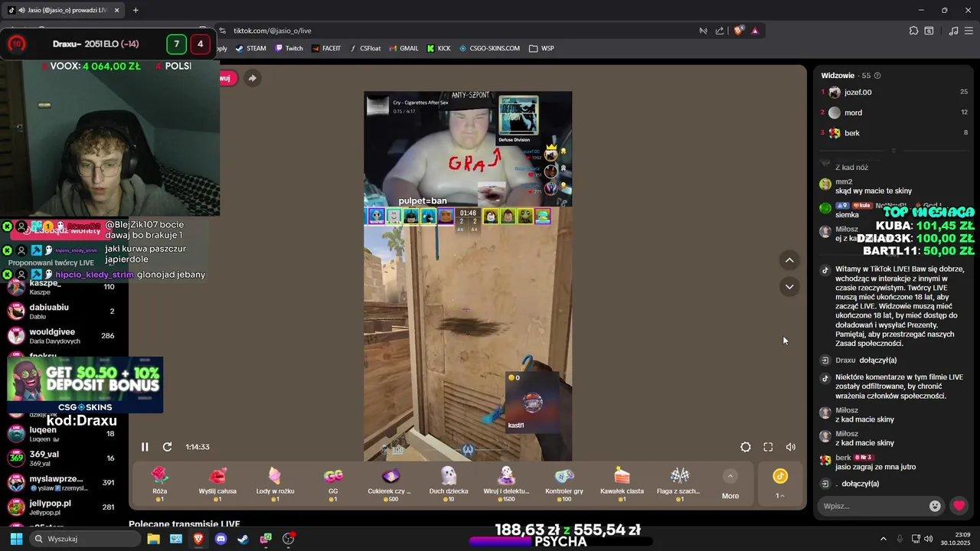The width and height of the screenshot is (980, 551).
Task: Open Brave Shields lion icon
Action: 739,31
